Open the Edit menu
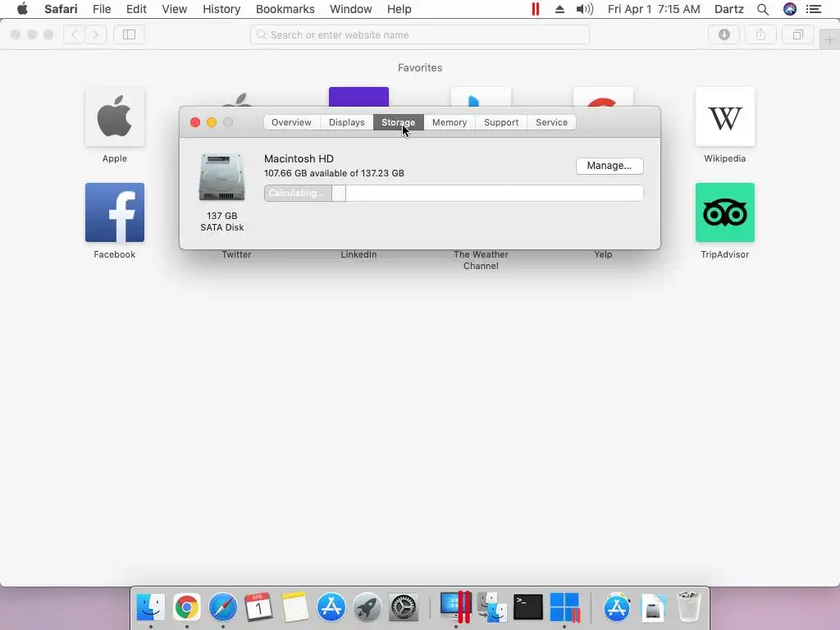Viewport: 840px width, 630px height. pyautogui.click(x=136, y=9)
